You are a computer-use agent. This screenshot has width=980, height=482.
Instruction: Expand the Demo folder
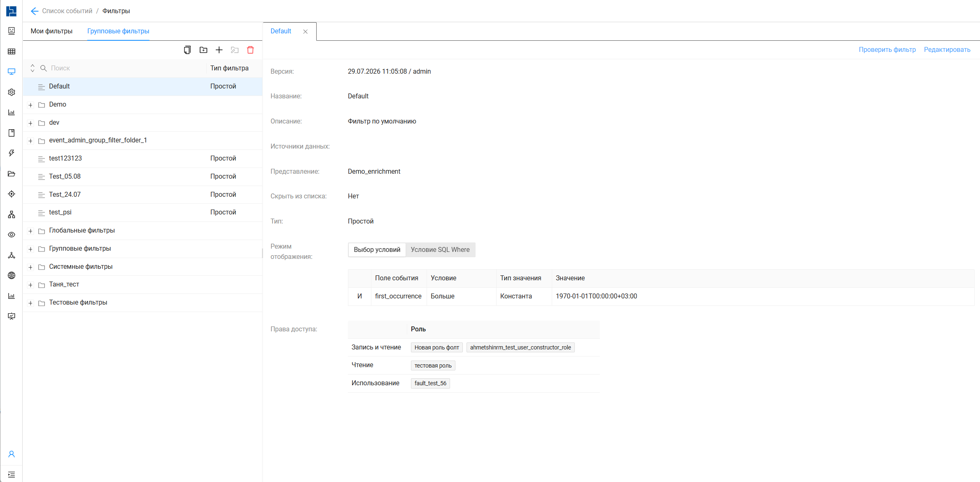[30, 105]
